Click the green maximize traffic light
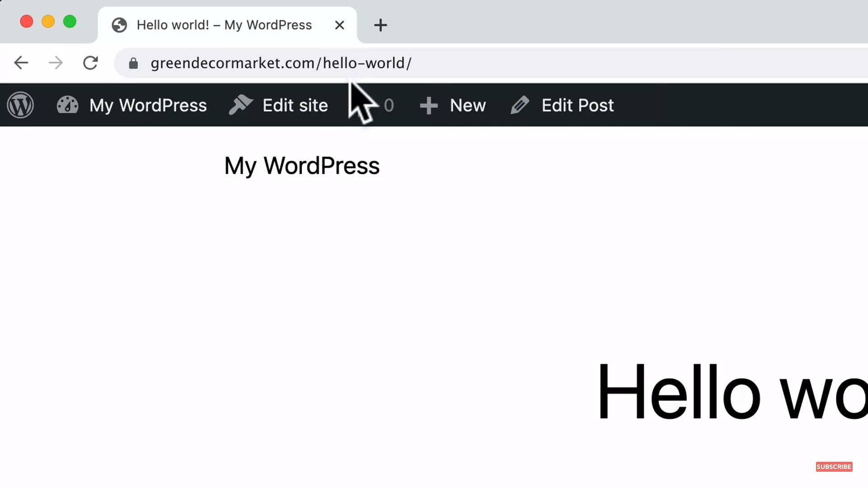This screenshot has width=868, height=488. [70, 21]
